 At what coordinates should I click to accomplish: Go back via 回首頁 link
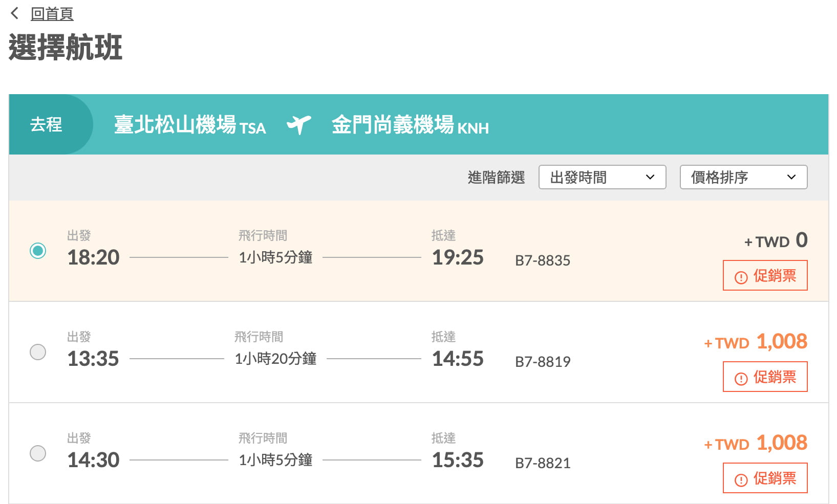tap(52, 14)
